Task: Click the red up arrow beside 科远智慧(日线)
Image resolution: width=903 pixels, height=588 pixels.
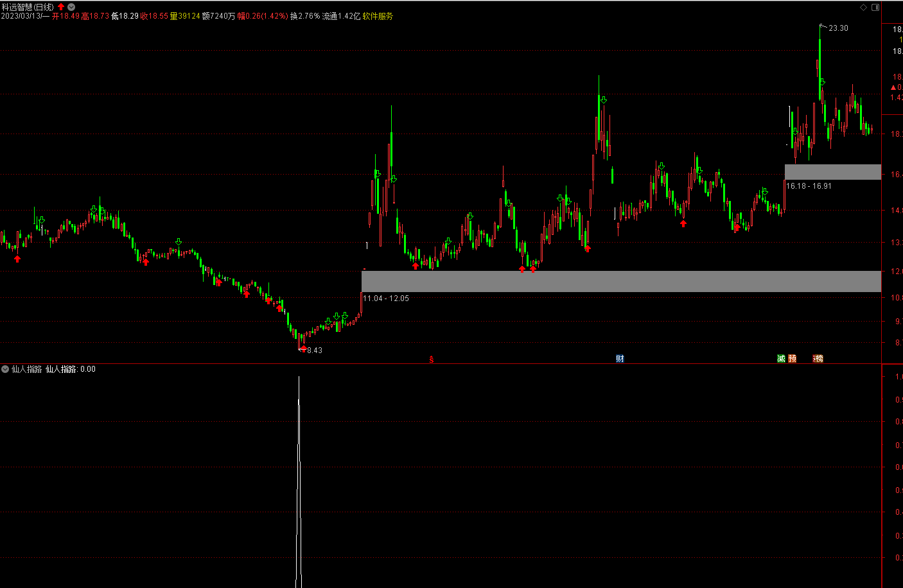Action: click(x=61, y=7)
